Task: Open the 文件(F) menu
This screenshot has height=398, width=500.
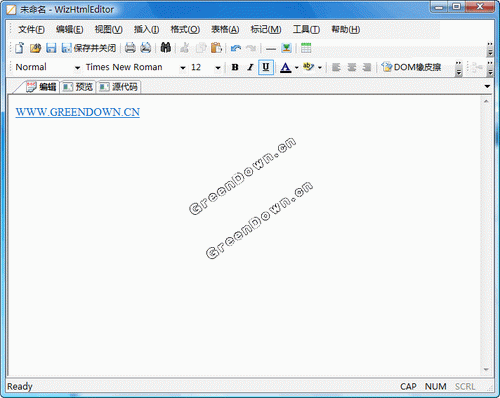Action: point(31,30)
